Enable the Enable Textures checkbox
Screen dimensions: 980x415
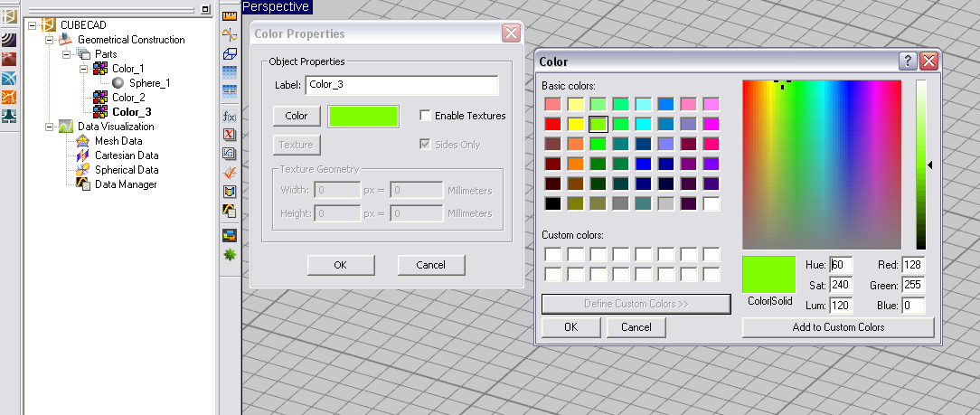[425, 116]
